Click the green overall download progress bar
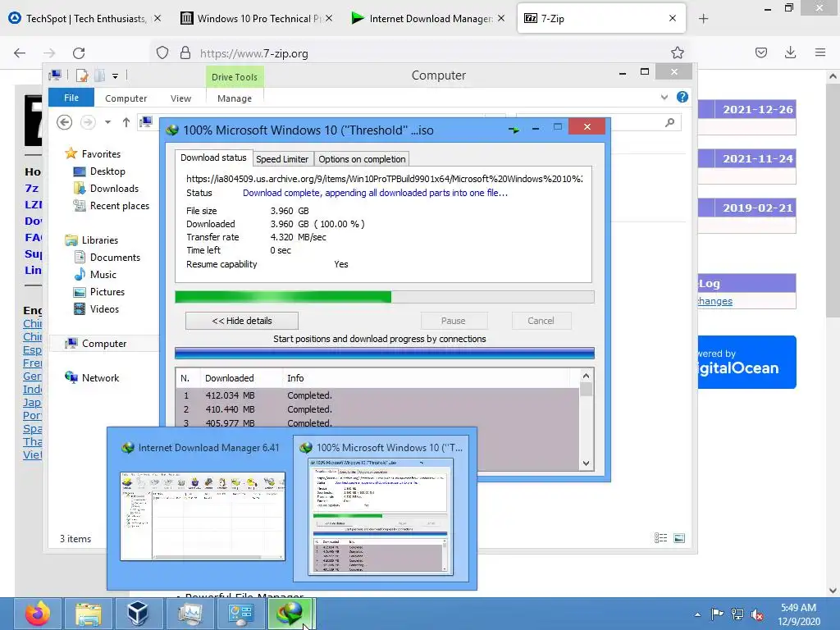The height and width of the screenshot is (630, 840). pos(384,297)
